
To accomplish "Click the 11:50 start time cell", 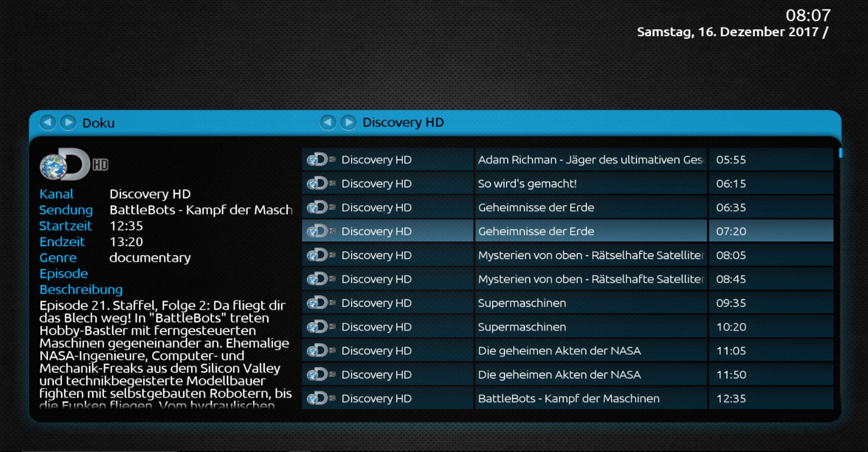I will click(x=771, y=375).
